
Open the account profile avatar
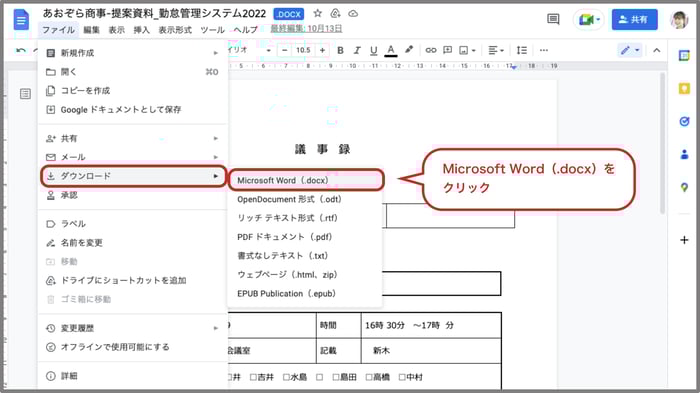tap(679, 20)
